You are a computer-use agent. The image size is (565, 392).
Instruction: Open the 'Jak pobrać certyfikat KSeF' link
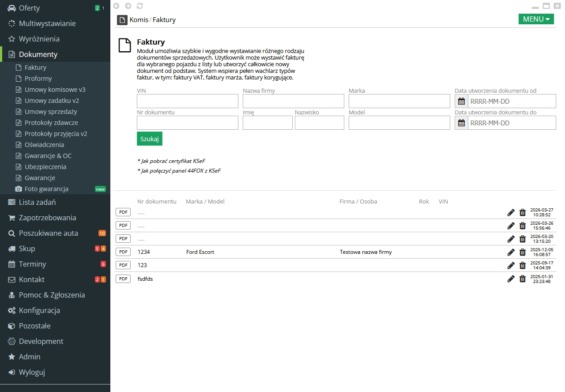click(171, 161)
